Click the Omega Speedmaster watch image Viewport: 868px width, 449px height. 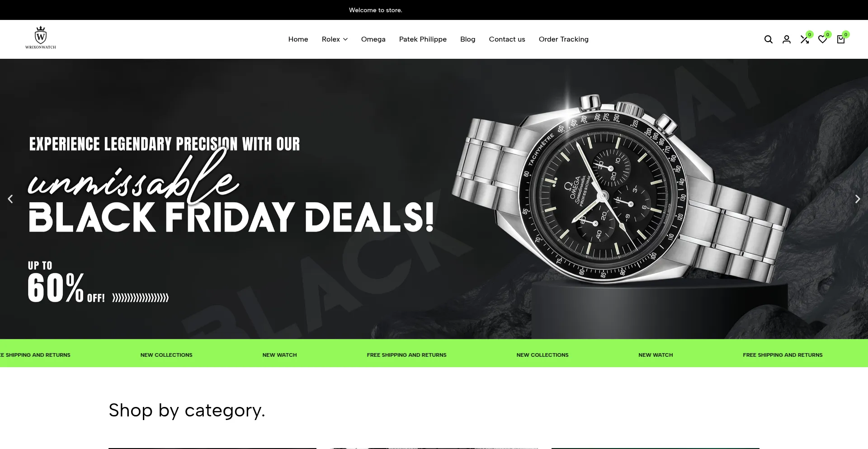click(619, 194)
